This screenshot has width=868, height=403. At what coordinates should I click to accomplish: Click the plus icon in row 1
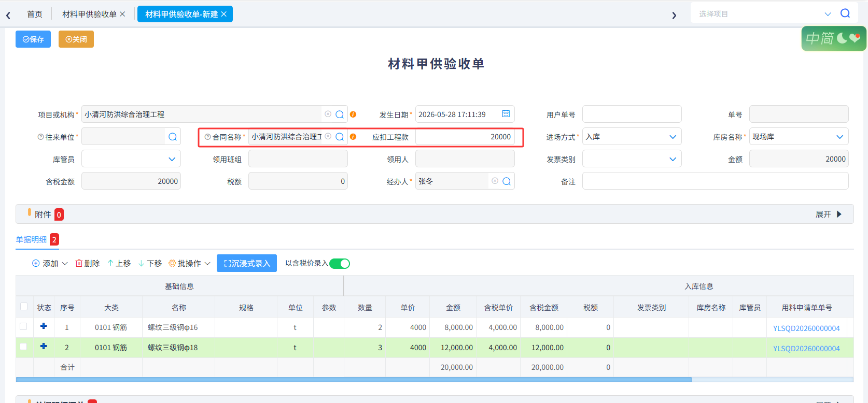click(x=44, y=326)
